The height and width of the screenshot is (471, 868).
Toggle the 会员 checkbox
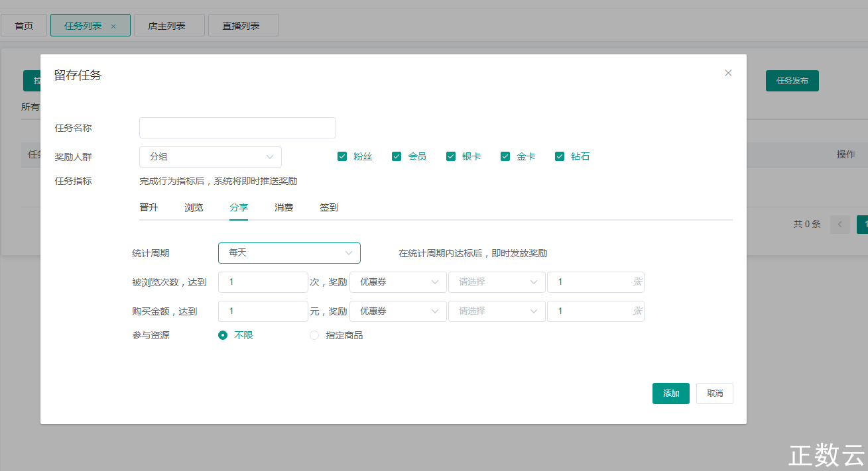pyautogui.click(x=397, y=156)
